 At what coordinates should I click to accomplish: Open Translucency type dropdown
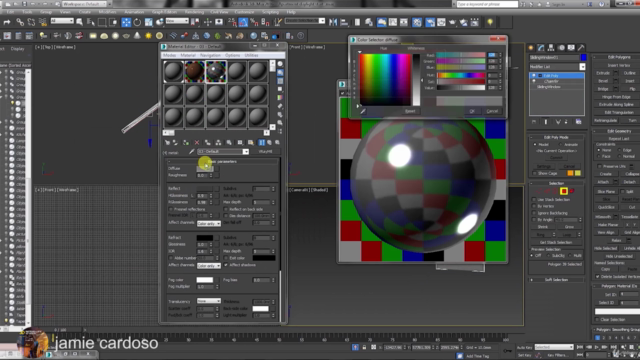coord(209,301)
